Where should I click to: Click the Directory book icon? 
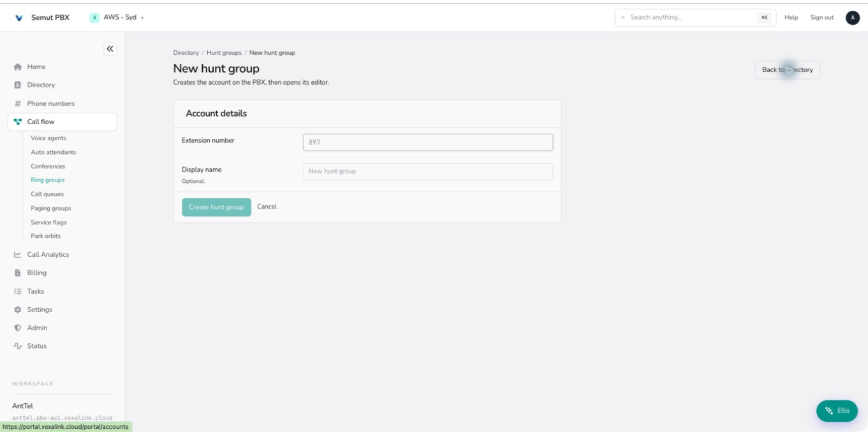pos(18,85)
